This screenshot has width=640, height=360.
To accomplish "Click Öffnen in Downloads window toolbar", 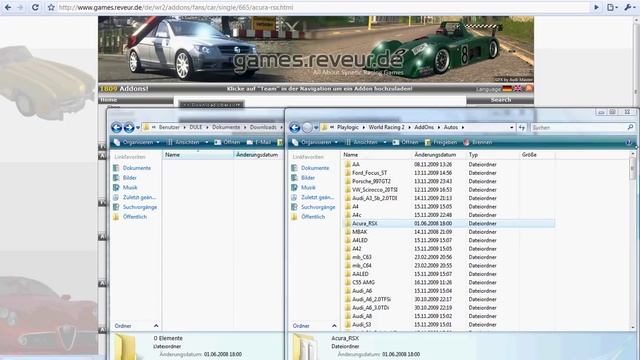I will click(227, 142).
